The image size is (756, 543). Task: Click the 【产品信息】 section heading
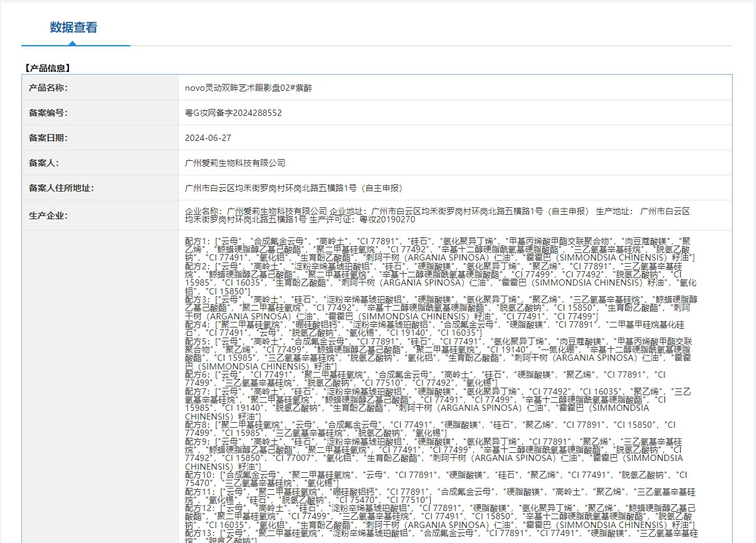pos(47,68)
